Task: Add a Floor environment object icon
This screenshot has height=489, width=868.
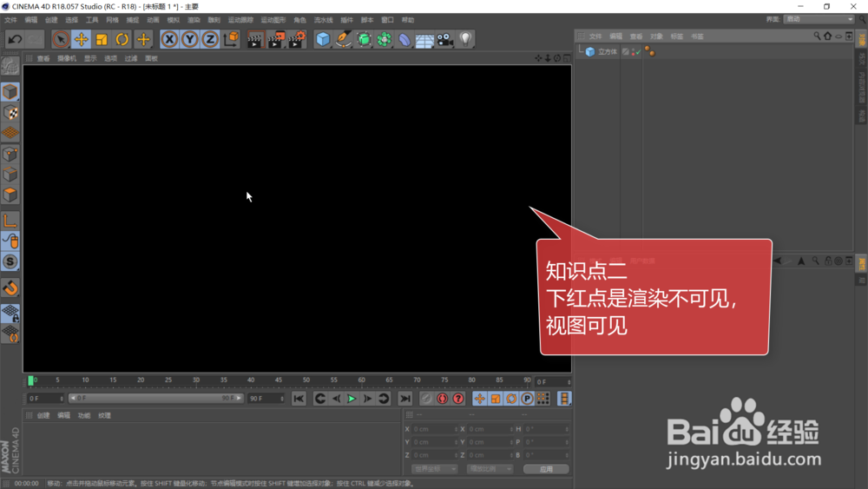Action: [x=424, y=39]
